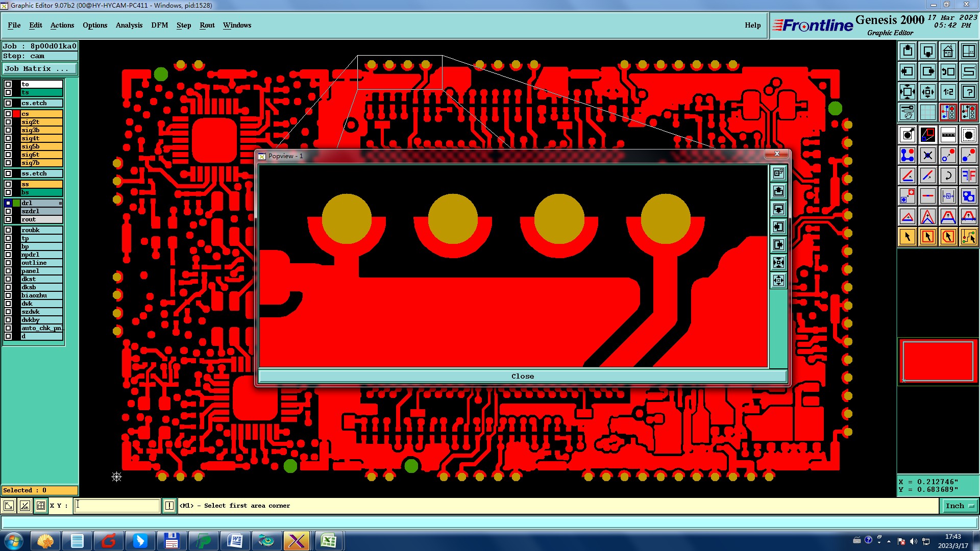The width and height of the screenshot is (980, 551).
Task: Click the red cs layer color swatch
Action: 16,114
